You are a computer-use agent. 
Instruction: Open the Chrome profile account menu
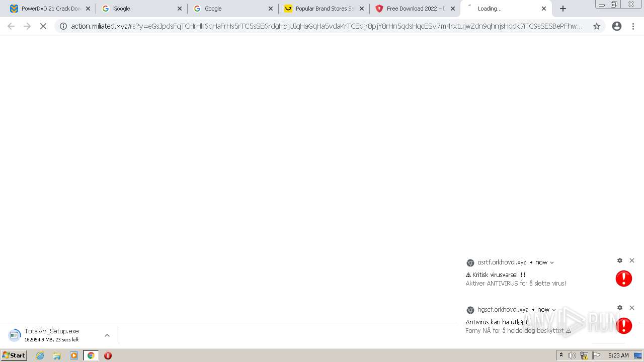[617, 26]
